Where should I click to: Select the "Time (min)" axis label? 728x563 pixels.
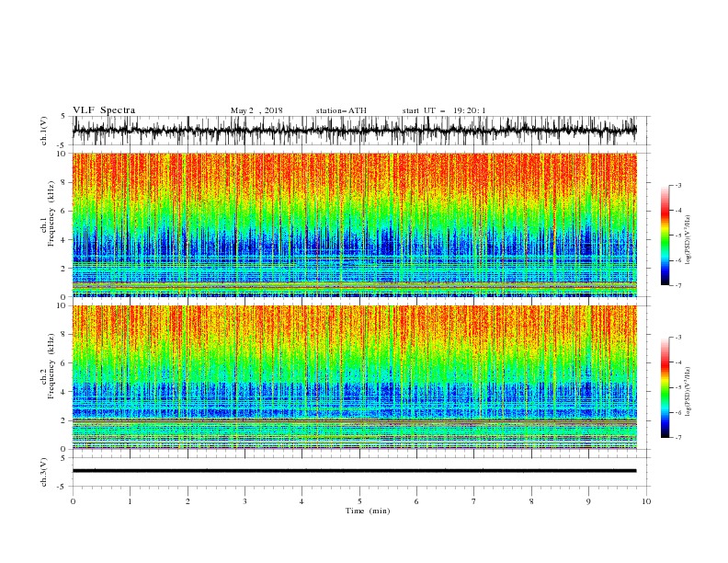[x=368, y=511]
